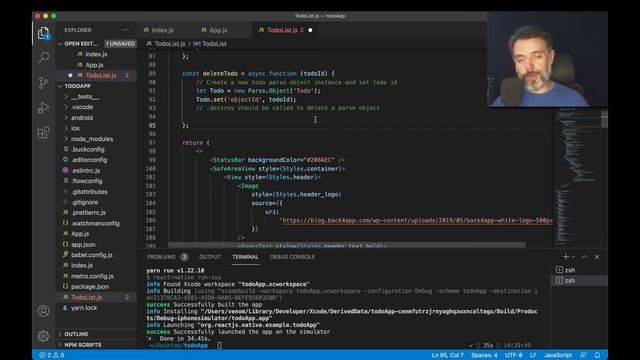The image size is (640, 360).
Task: Change the LF end of line sequence
Action: tap(533, 355)
